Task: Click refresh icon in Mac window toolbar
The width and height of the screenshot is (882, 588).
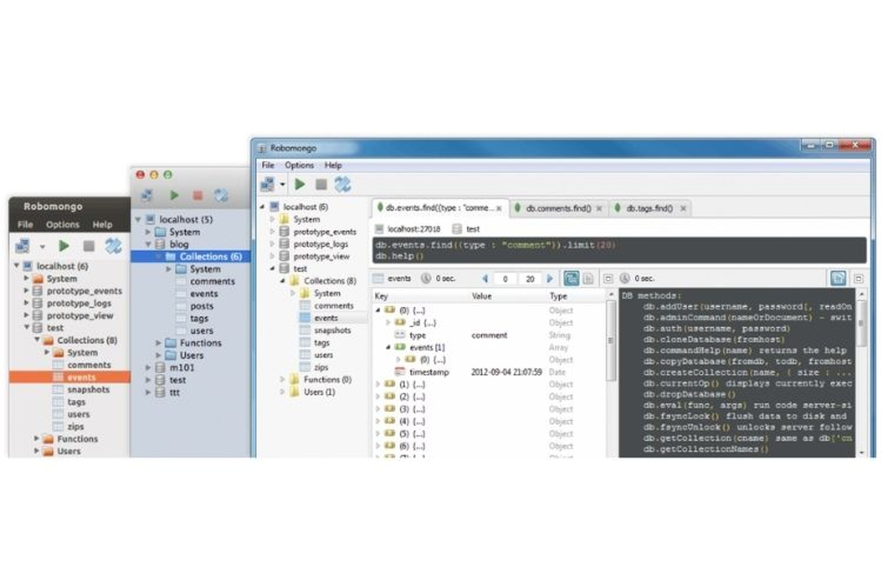Action: pos(221,195)
